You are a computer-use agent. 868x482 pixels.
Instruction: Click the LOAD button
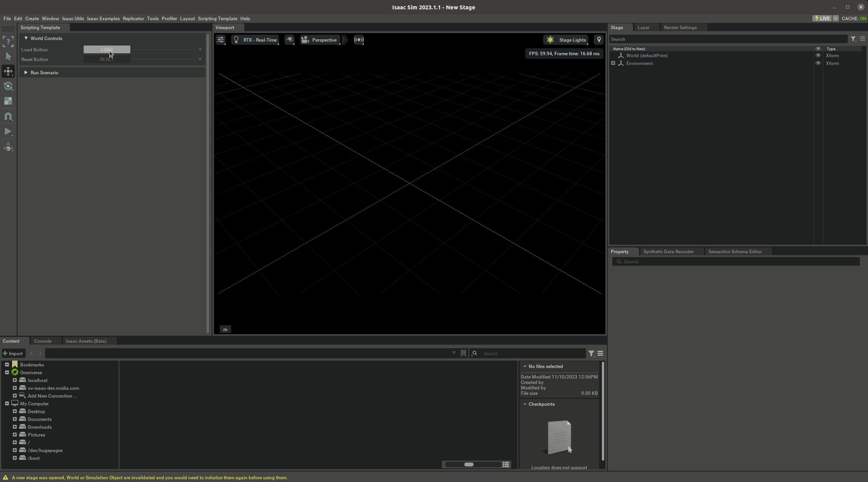[x=107, y=49]
